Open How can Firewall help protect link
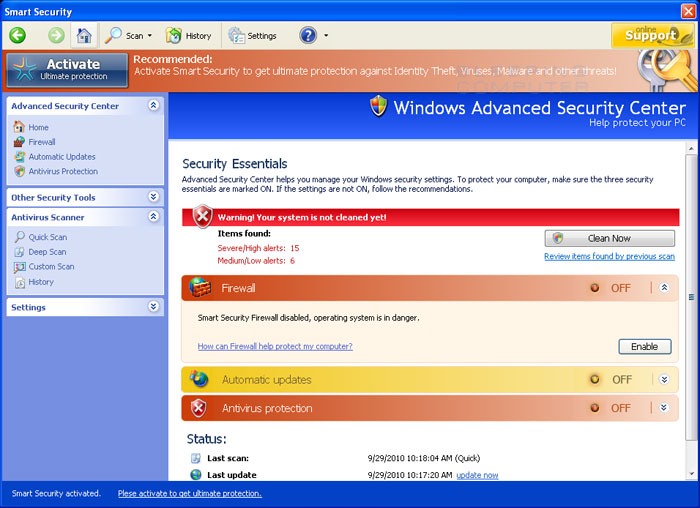700x508 pixels. point(275,346)
